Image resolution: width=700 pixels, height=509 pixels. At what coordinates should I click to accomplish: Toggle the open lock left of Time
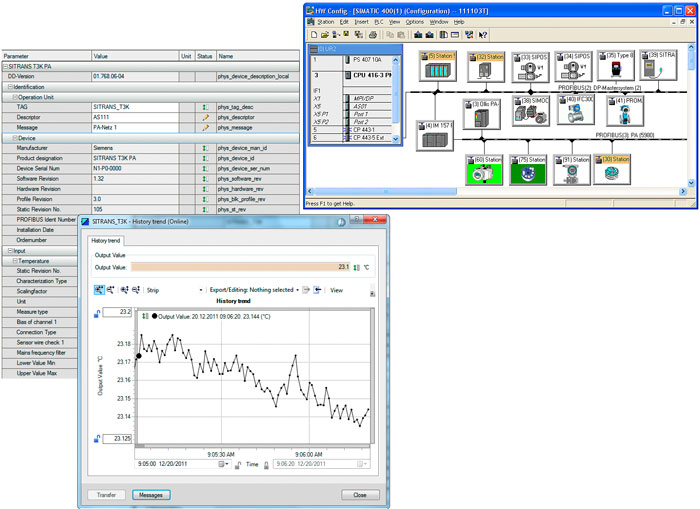pyautogui.click(x=238, y=465)
